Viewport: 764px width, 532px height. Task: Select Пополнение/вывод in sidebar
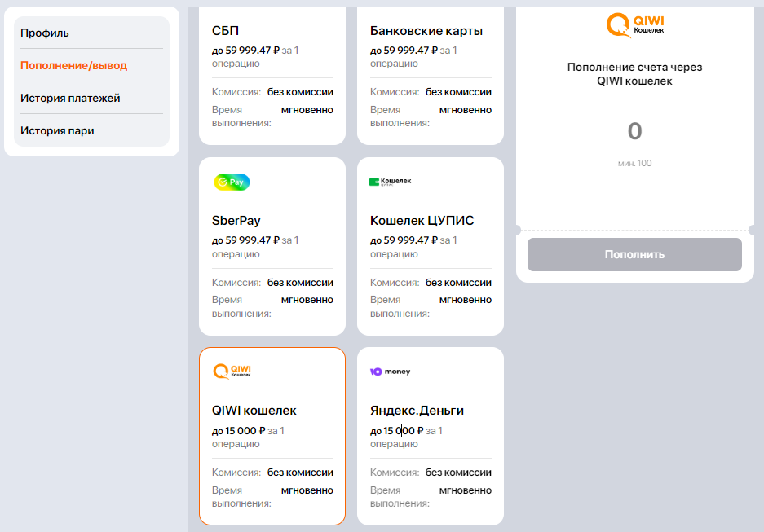pos(73,65)
